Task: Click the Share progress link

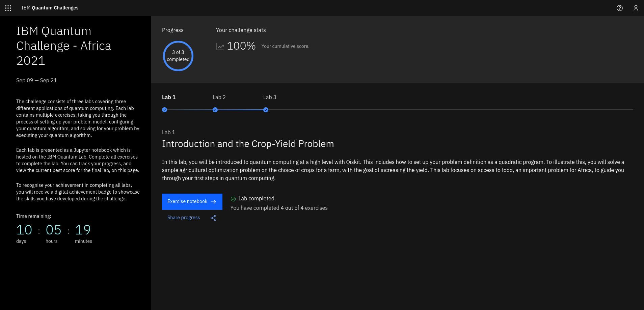Action: [184, 218]
